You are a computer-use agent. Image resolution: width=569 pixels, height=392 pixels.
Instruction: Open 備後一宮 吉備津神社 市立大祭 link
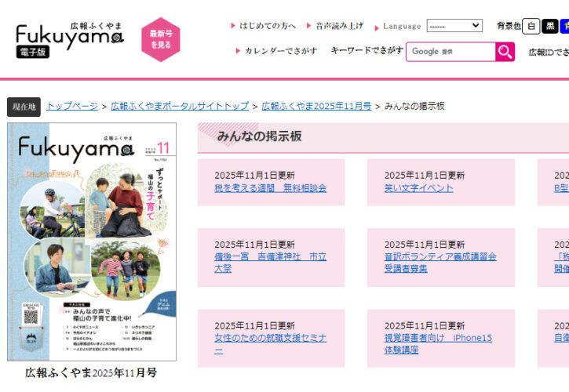tap(270, 263)
